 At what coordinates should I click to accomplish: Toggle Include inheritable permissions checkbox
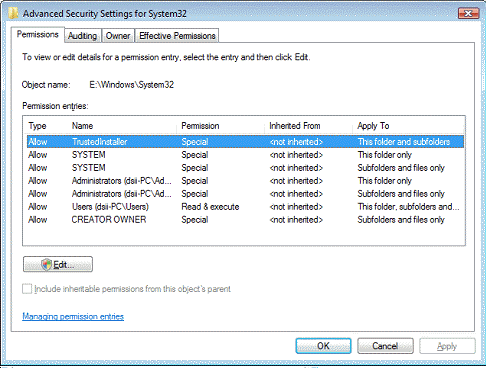[27, 289]
